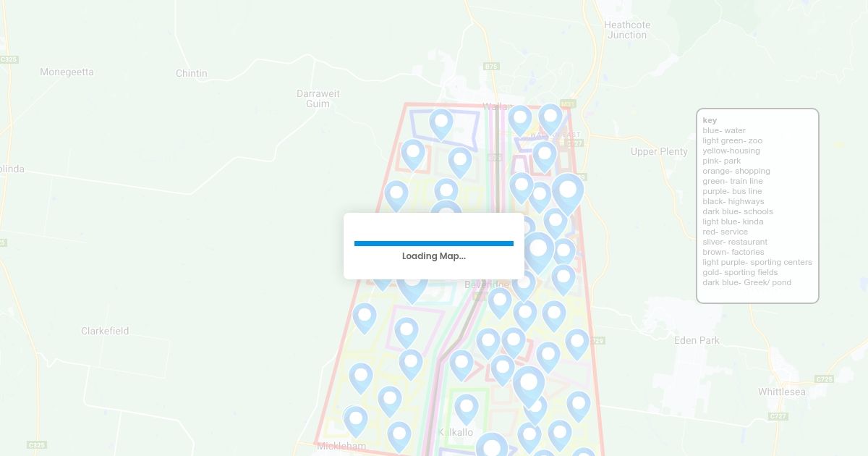This screenshot has width=868, height=456.
Task: Select the pin closest to the C729 road shield
Action: coord(577,344)
